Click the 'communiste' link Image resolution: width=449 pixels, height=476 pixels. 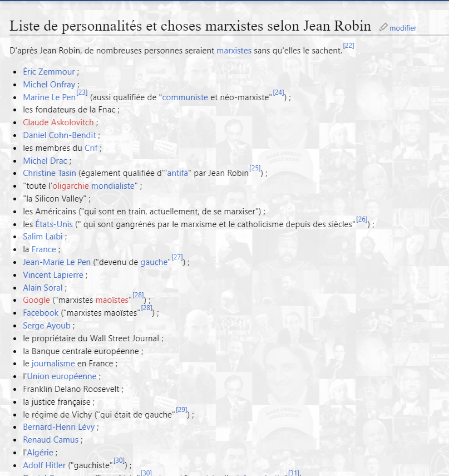185,97
